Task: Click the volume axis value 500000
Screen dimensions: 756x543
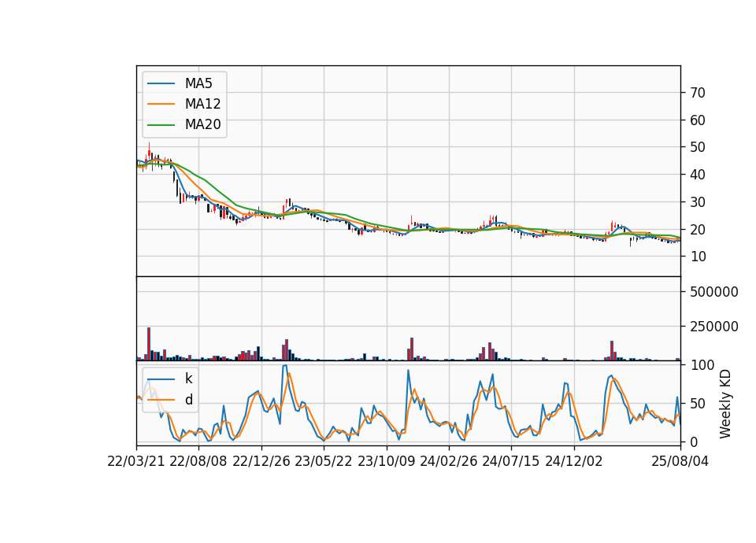Action: click(714, 292)
